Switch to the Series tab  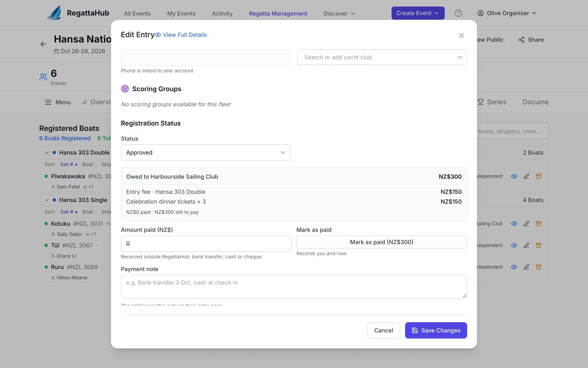click(492, 102)
